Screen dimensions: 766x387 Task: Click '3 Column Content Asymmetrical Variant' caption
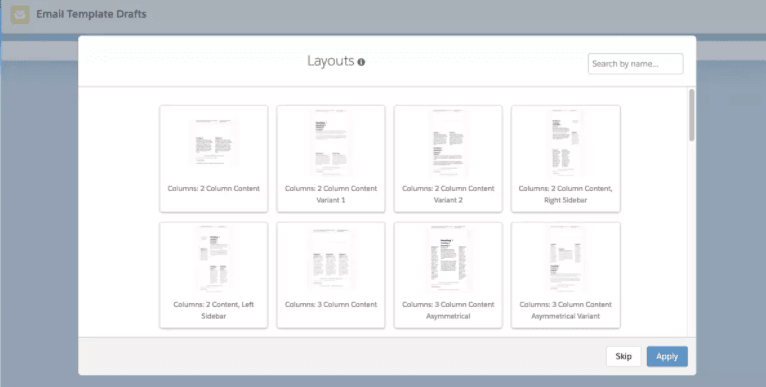[x=566, y=310]
